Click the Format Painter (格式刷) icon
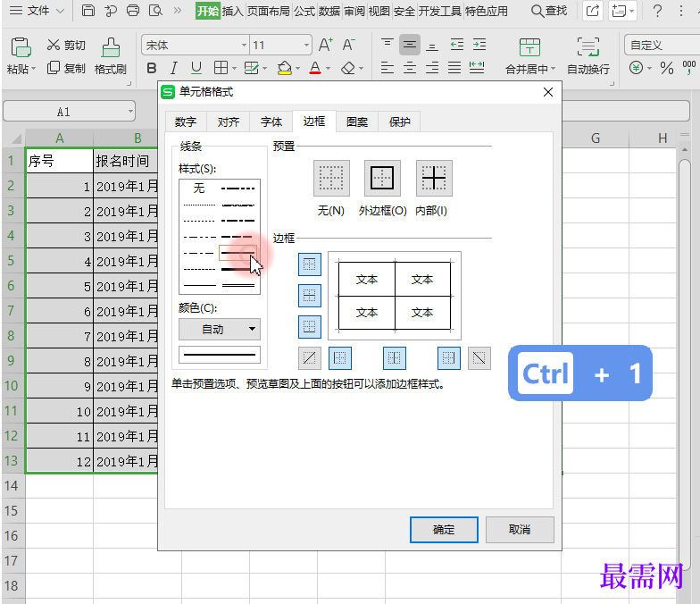 tap(111, 49)
